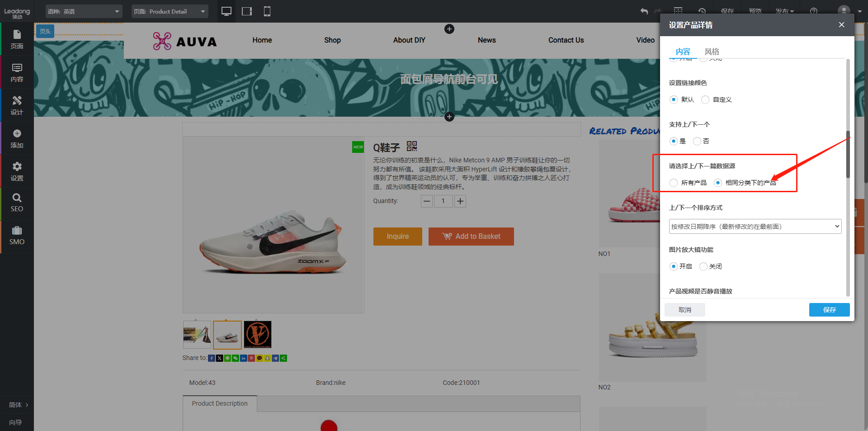868x431 pixels.
Task: Switch to desktop preview mode icon
Action: (226, 11)
